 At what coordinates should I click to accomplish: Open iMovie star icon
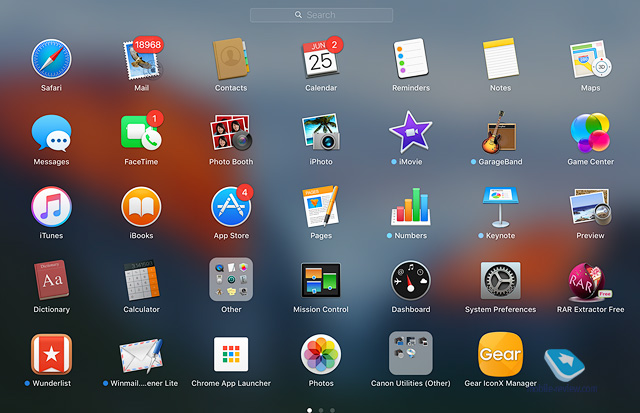click(410, 132)
